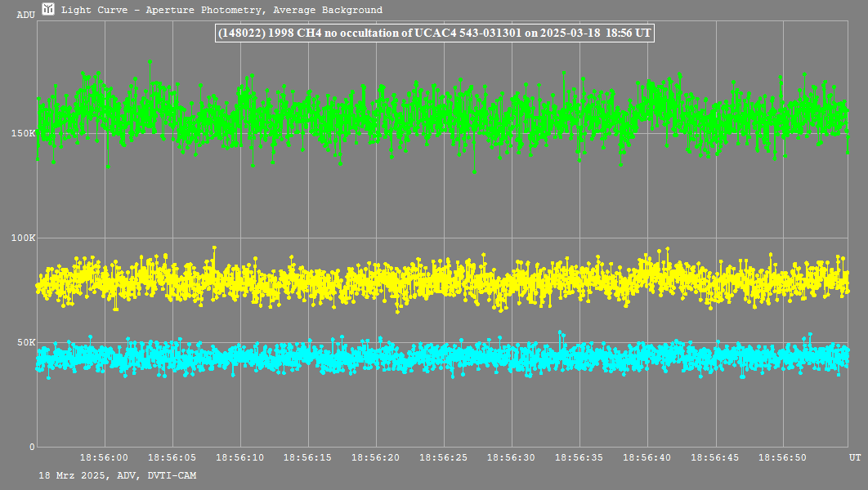Viewport: 868px width, 490px height.
Task: Select the 18:56:30 time axis marker
Action: pyautogui.click(x=512, y=459)
